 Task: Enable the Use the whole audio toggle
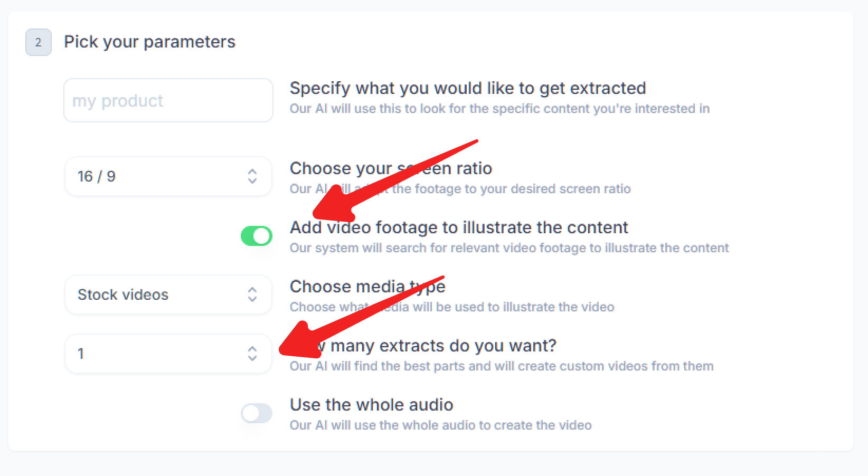(257, 413)
